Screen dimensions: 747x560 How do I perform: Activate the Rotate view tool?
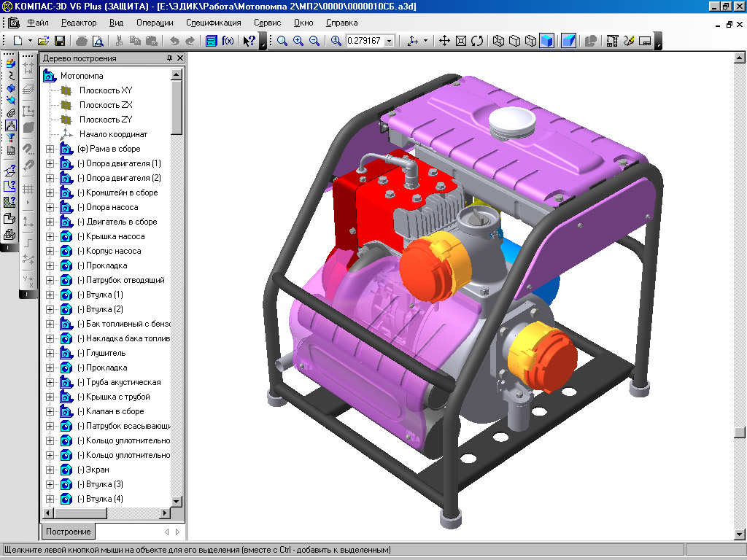pos(476,41)
